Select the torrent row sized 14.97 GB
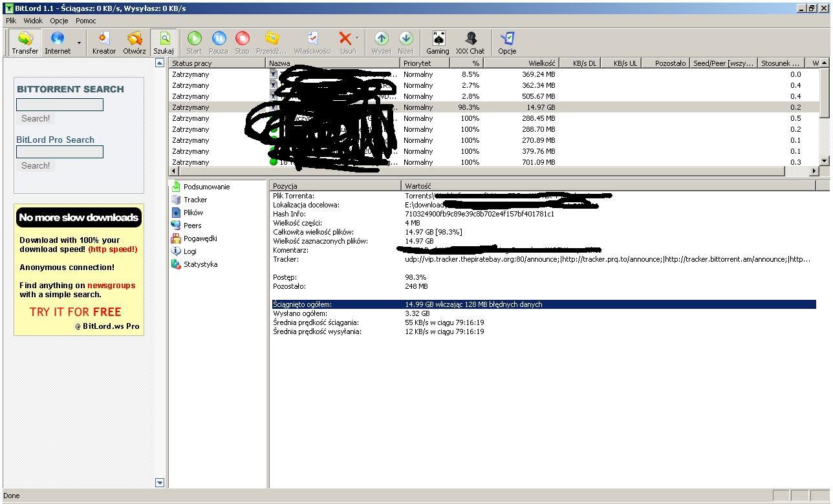 click(494, 107)
